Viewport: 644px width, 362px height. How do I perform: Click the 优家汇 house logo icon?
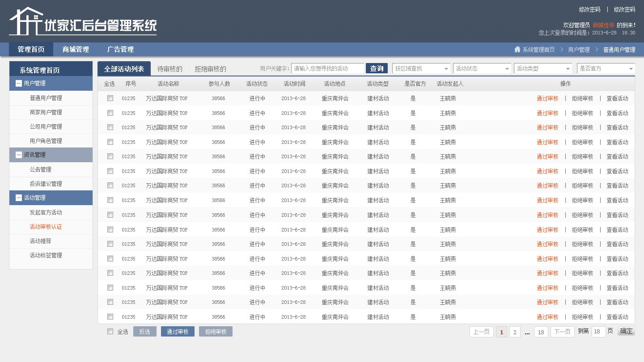pos(26,21)
